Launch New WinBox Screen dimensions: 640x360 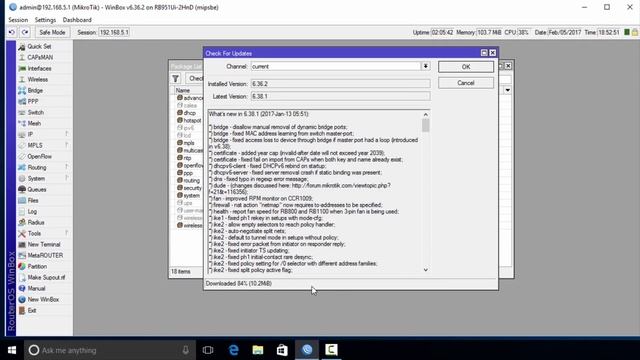pos(43,300)
